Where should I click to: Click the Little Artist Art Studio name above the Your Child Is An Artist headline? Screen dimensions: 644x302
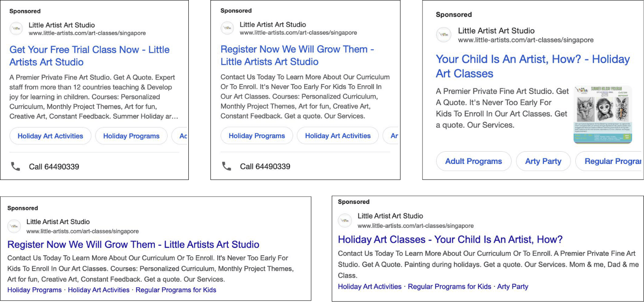(496, 30)
